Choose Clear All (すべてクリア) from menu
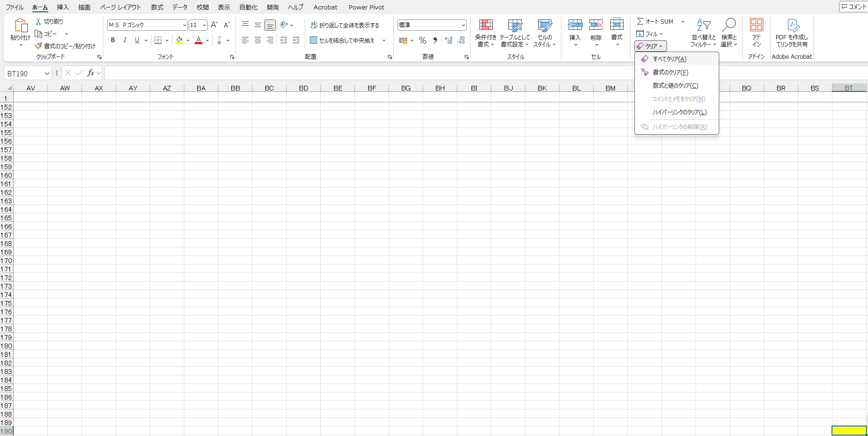868x436 pixels. (677, 59)
